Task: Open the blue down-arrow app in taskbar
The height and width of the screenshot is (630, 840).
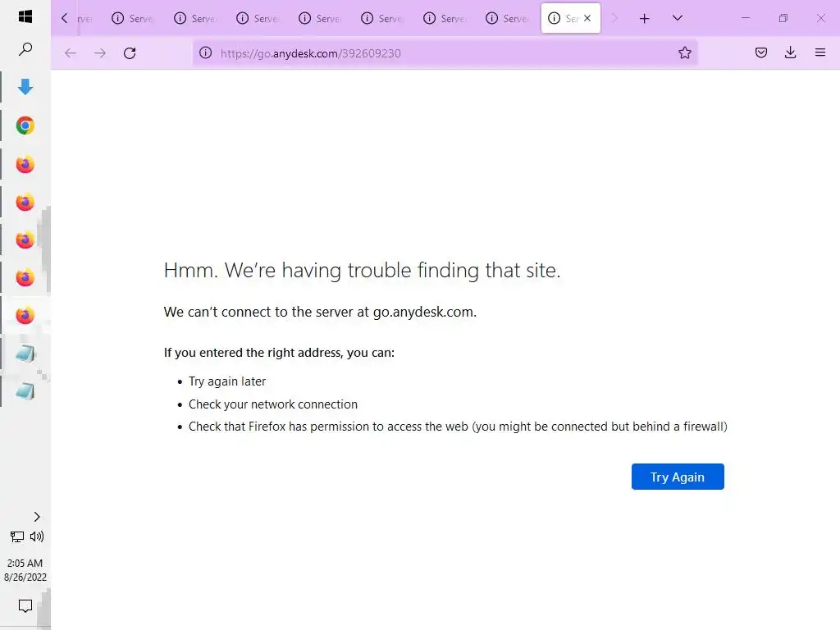Action: click(25, 87)
